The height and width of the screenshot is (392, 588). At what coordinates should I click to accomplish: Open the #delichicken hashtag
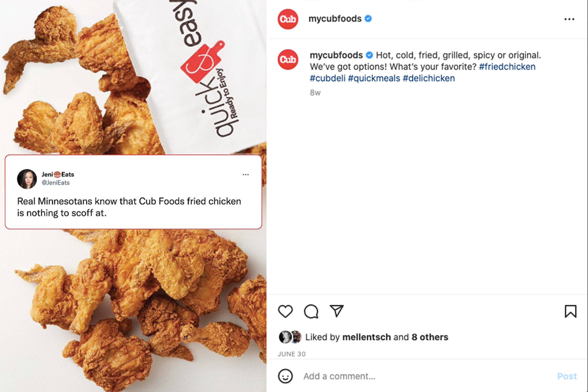point(429,78)
